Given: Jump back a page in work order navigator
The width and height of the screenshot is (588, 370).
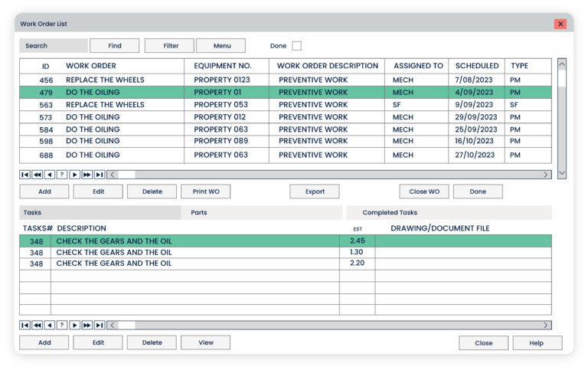Looking at the screenshot, I should point(37,175).
